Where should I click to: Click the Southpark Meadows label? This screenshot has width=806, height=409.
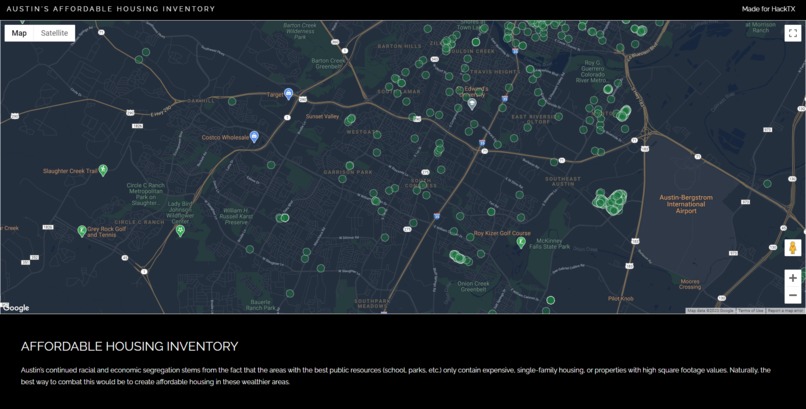(373, 303)
